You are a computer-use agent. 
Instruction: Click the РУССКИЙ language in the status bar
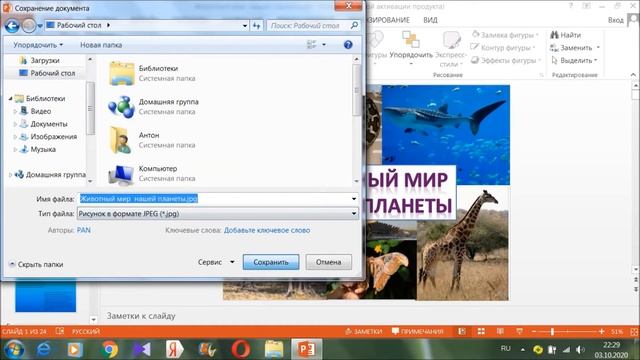86,331
